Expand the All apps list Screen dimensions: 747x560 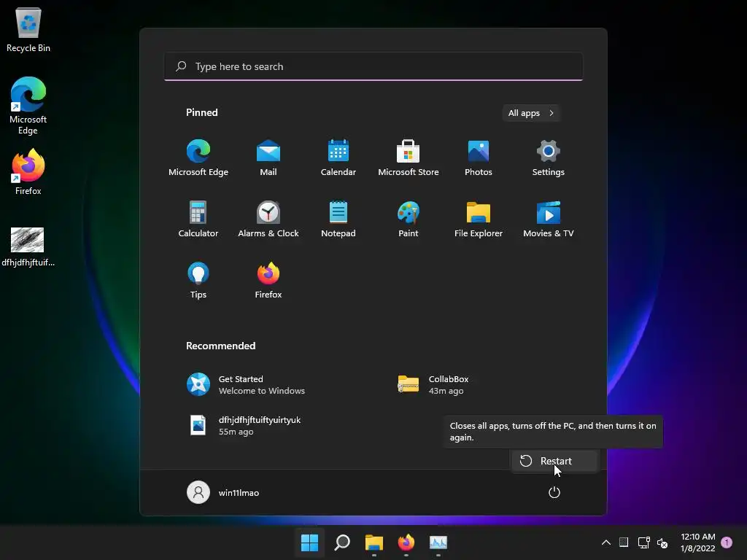click(531, 113)
